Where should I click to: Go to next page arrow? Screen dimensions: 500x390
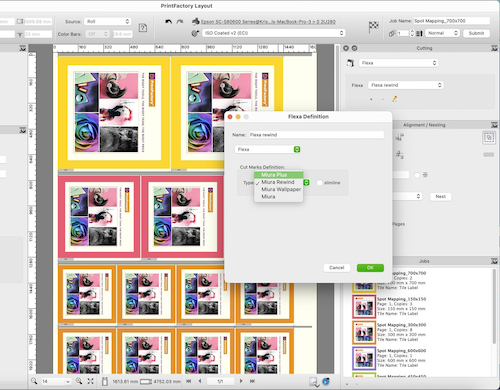tap(241, 381)
